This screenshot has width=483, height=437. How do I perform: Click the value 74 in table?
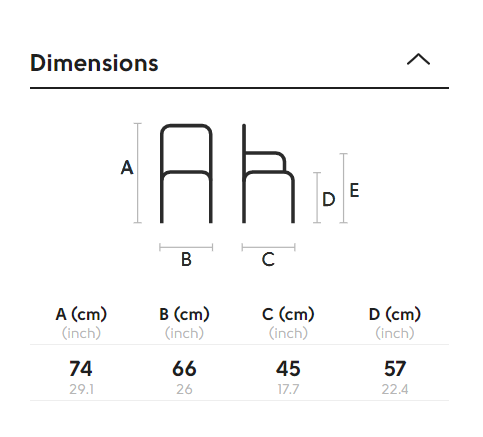[81, 369]
